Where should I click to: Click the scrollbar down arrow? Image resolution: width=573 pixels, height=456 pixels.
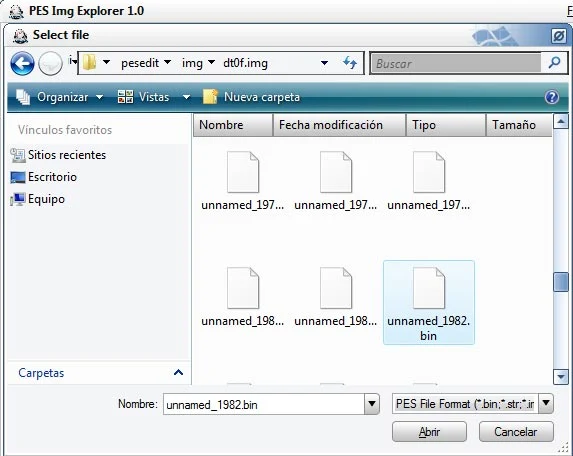(x=561, y=377)
